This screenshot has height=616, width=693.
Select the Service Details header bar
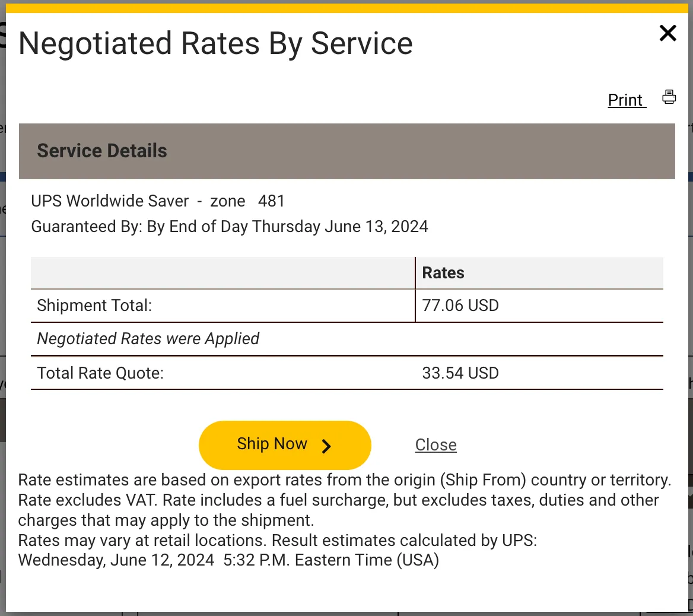tap(101, 151)
